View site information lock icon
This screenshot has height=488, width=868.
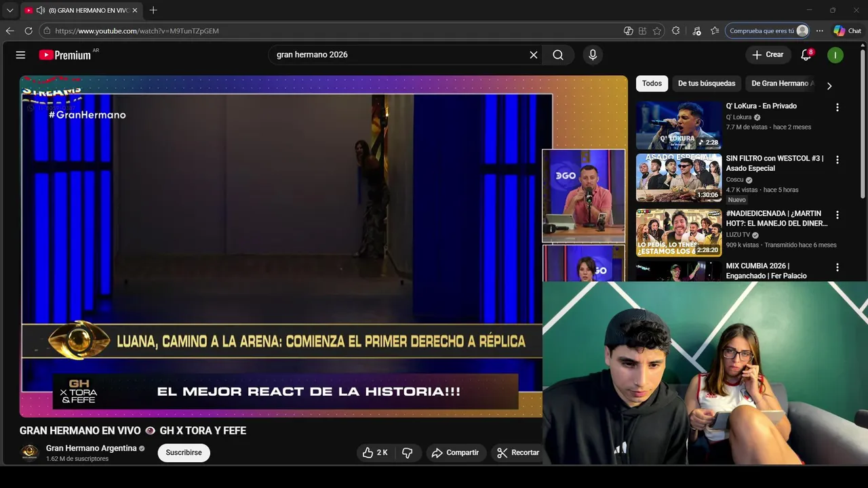(x=47, y=30)
